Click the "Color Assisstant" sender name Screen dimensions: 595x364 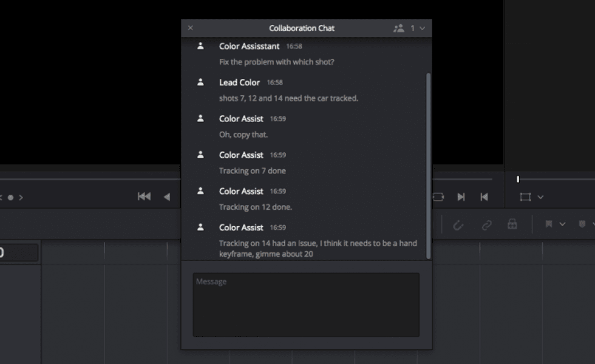tap(250, 46)
